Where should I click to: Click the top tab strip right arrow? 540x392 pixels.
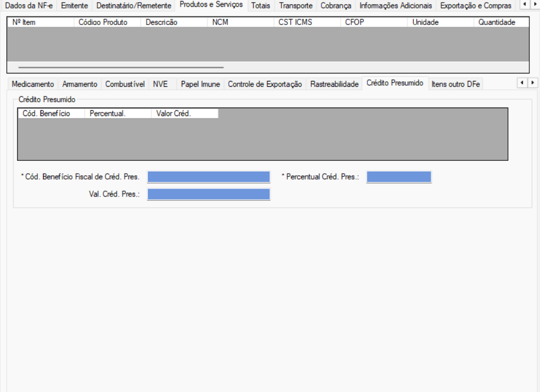(535, 4)
